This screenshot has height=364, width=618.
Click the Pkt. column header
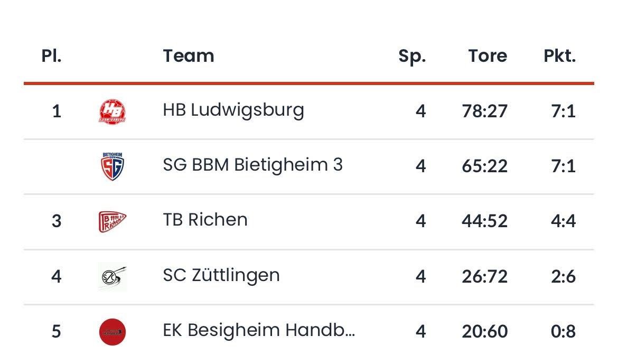tap(559, 56)
